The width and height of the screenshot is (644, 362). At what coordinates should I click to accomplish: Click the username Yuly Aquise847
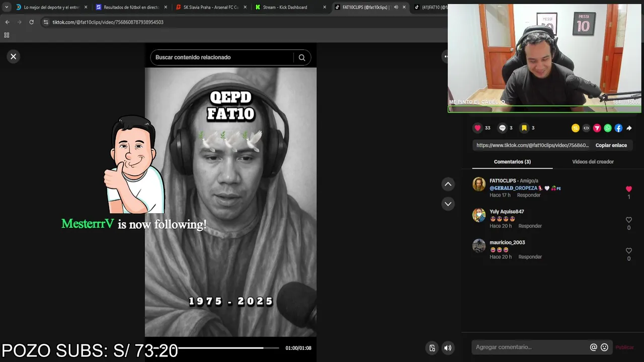click(507, 212)
